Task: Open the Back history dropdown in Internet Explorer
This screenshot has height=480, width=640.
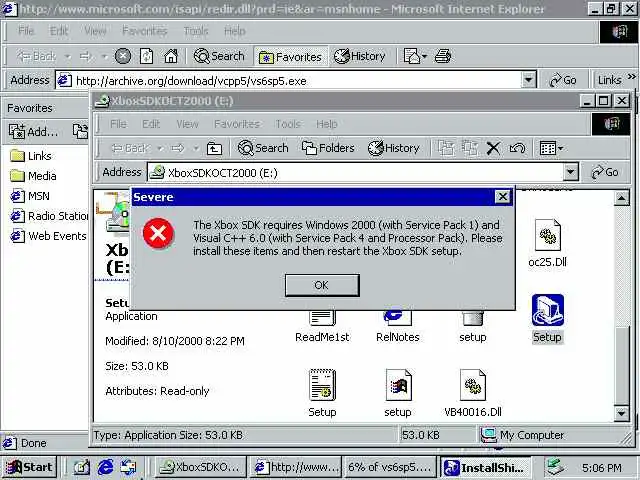Action: coord(68,56)
